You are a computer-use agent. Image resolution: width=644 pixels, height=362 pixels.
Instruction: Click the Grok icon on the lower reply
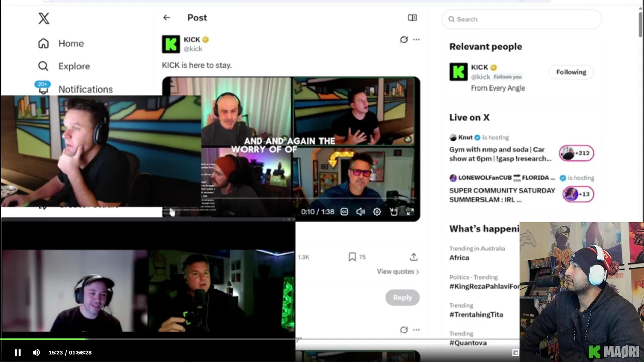coord(404,330)
